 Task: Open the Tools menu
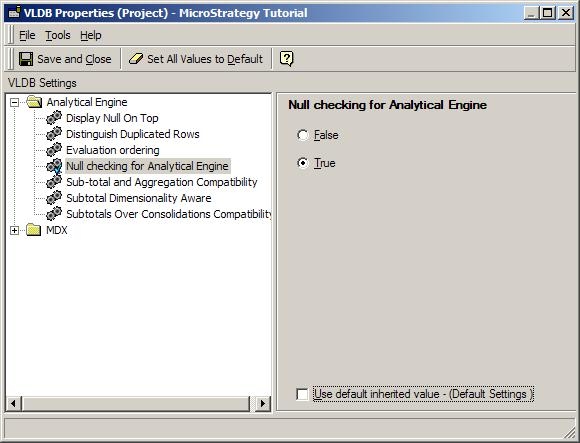tap(58, 35)
